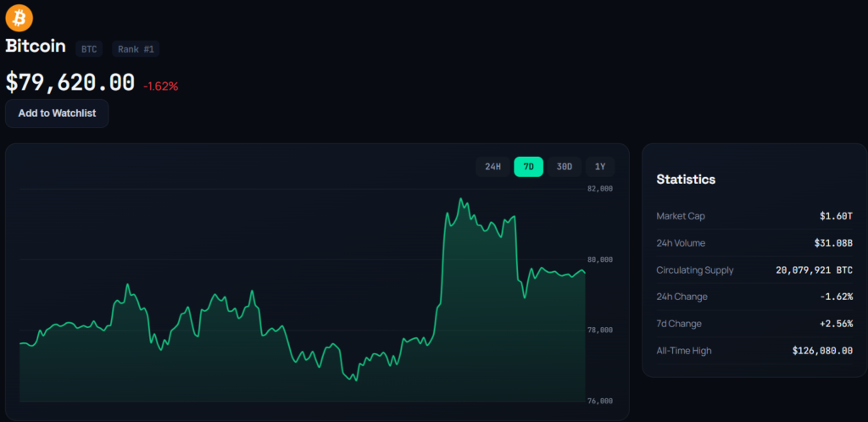
Task: Click the 78,000 axis label
Action: coord(600,330)
